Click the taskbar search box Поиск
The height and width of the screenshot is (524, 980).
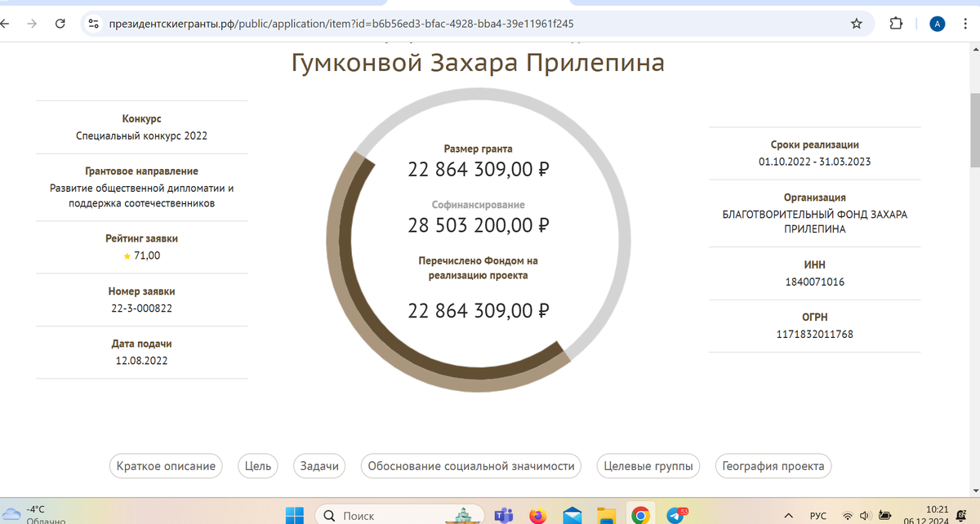tap(400, 515)
